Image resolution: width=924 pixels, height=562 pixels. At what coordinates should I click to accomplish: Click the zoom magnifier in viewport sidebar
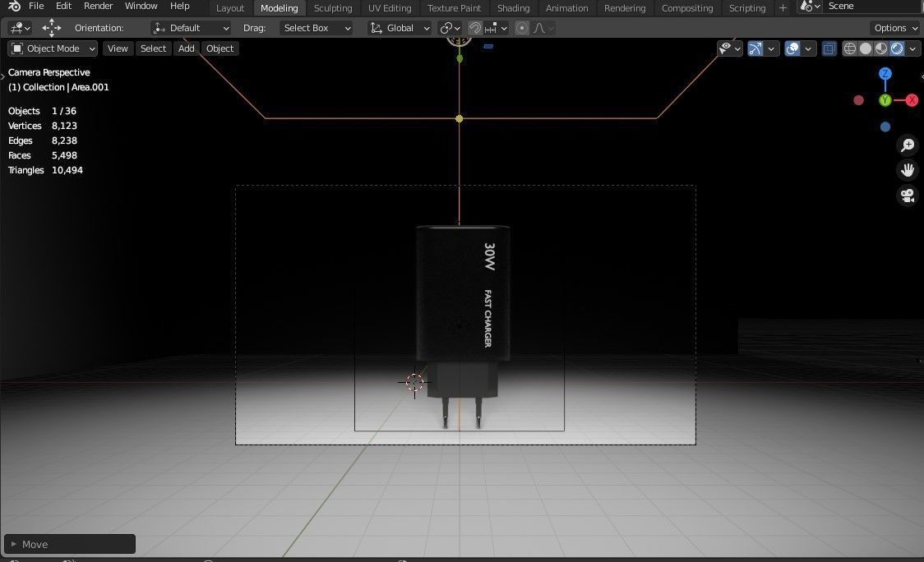click(x=908, y=145)
